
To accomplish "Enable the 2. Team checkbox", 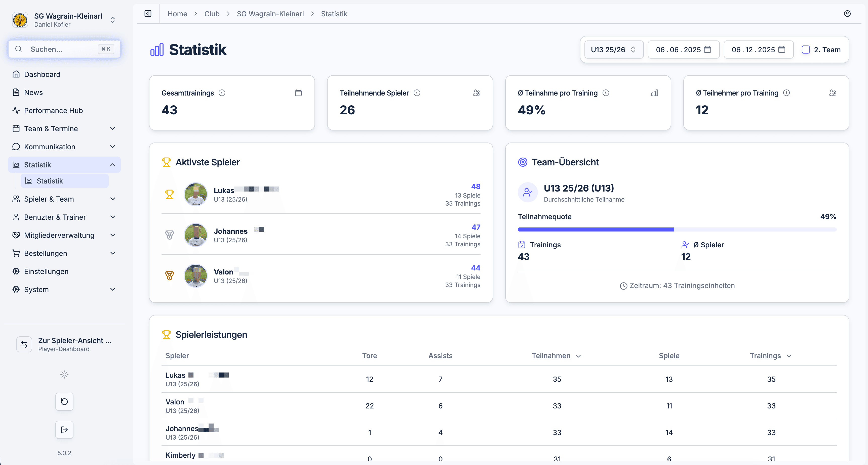I will pos(806,50).
